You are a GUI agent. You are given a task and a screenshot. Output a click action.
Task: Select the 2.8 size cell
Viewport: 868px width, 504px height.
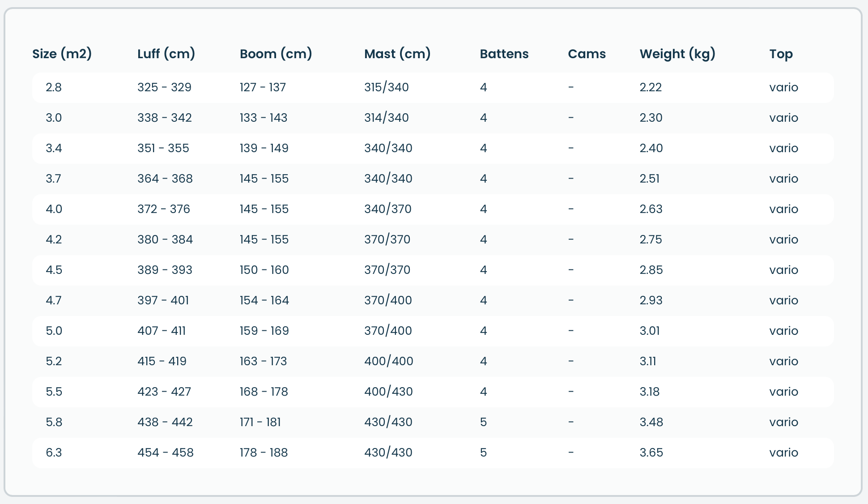[x=54, y=87]
